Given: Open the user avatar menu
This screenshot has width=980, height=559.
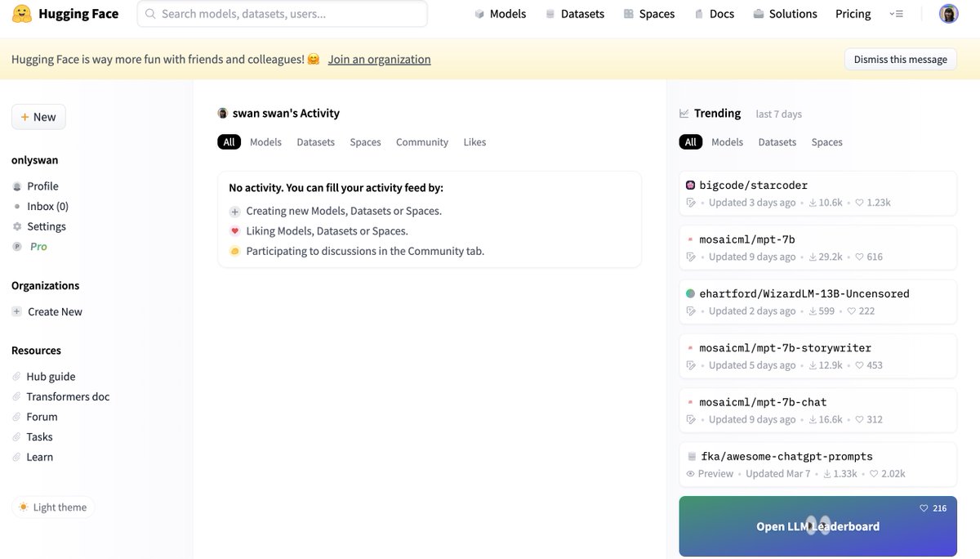Looking at the screenshot, I should coord(948,14).
